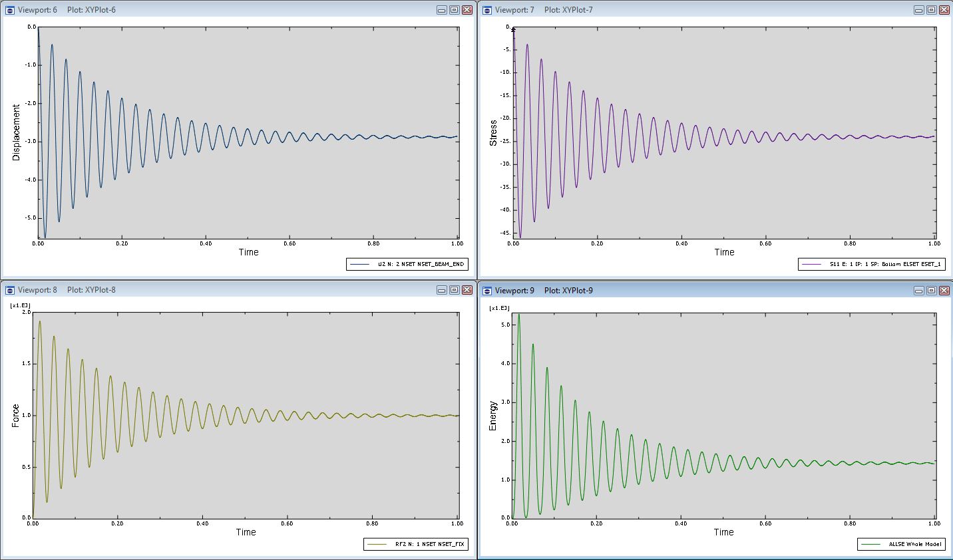The height and width of the screenshot is (560, 953).
Task: Select the S11 ELSET ESET_1 legend box
Action: (871, 265)
